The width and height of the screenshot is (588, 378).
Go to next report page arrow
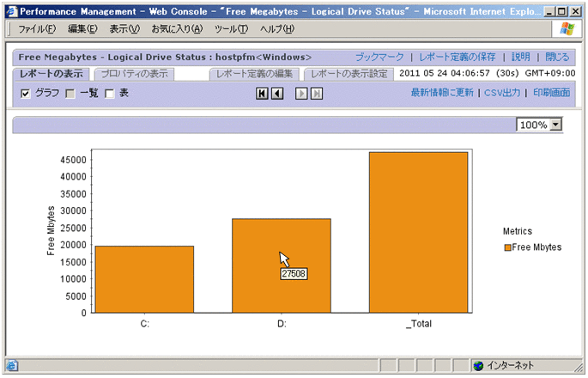click(301, 94)
